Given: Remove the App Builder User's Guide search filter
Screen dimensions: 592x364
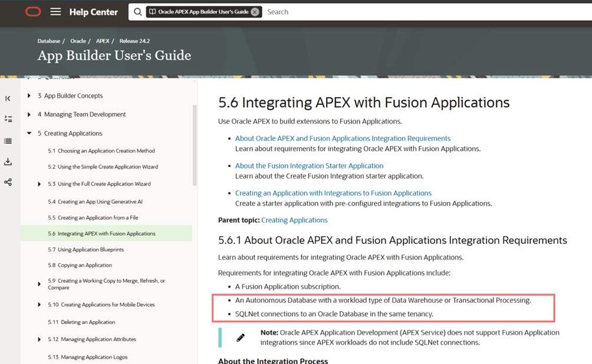Looking at the screenshot, I should [x=255, y=12].
